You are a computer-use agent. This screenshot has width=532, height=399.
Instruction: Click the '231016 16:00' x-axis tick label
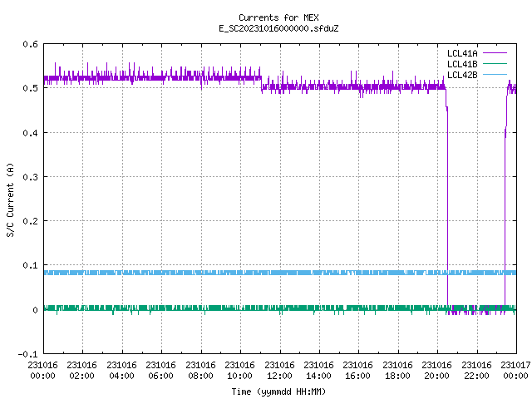coord(358,371)
